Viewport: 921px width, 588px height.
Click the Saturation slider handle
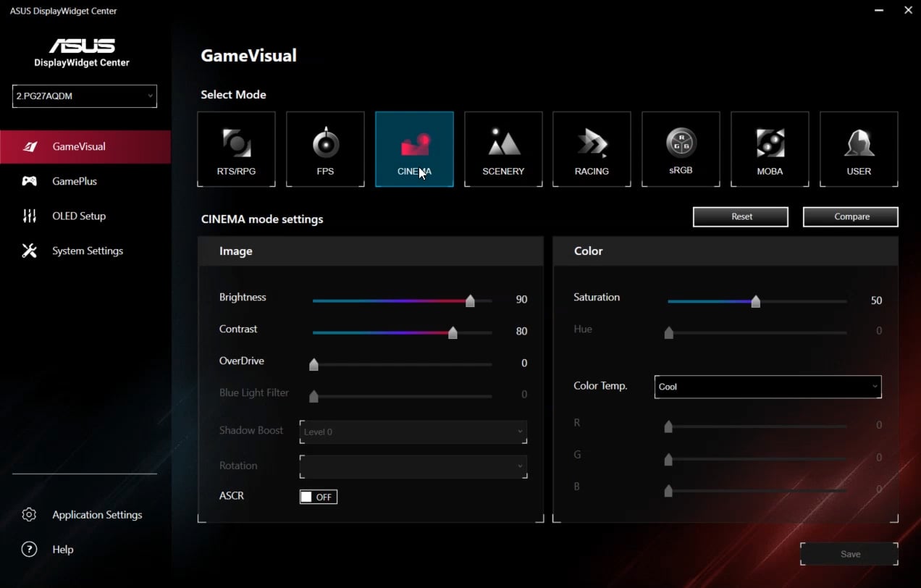(755, 301)
